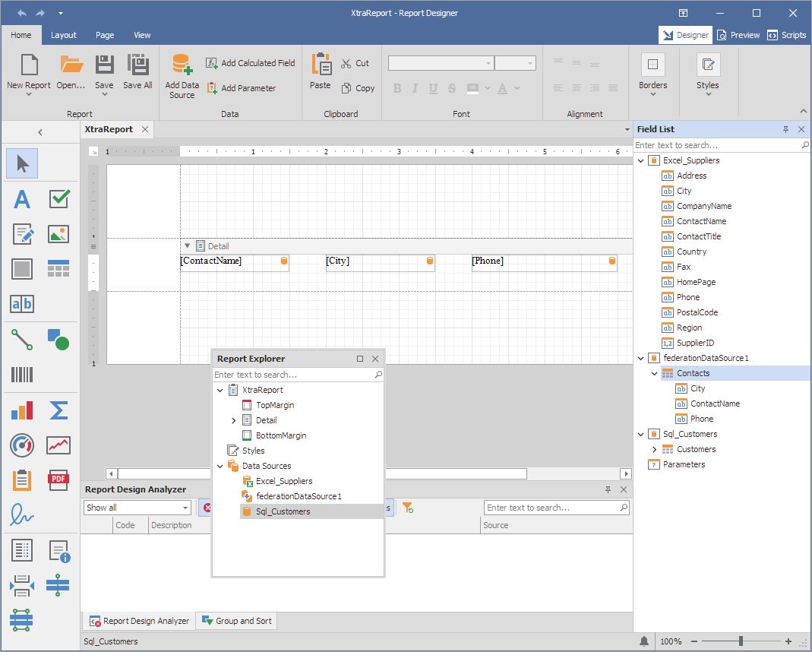Click the zoom out minus button
Image resolution: width=812 pixels, height=652 pixels.
(694, 641)
